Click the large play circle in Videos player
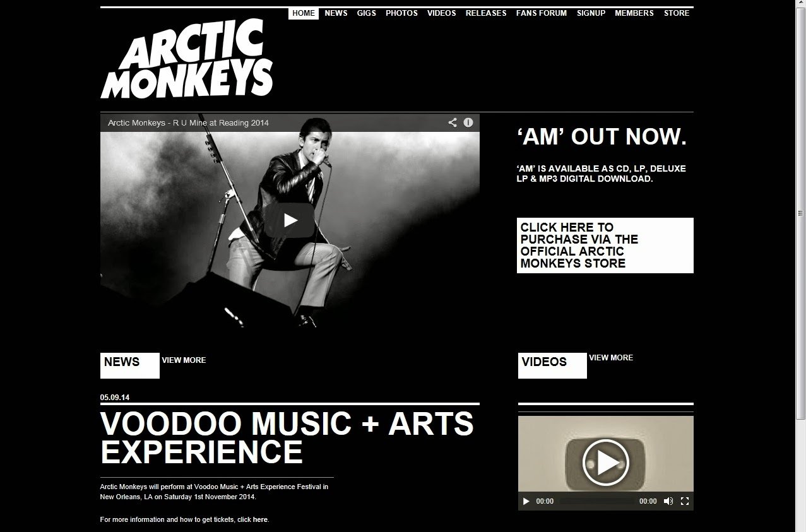The image size is (806, 532). click(x=605, y=462)
